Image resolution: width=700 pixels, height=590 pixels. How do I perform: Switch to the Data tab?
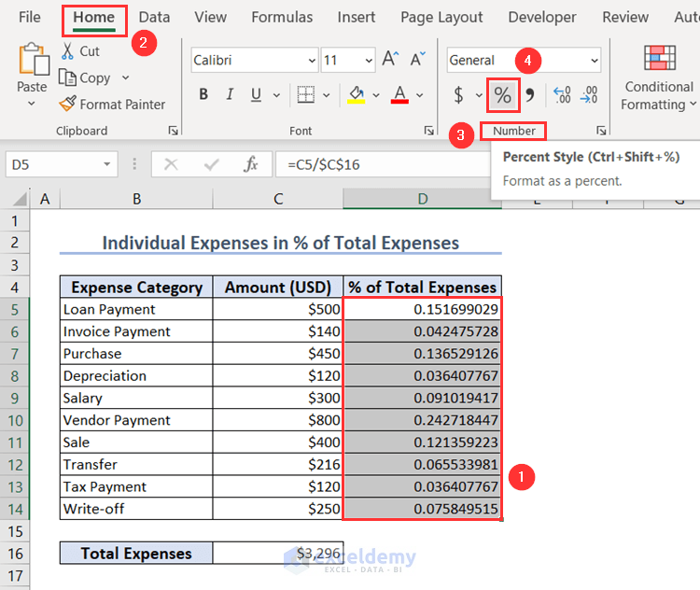pos(154,17)
